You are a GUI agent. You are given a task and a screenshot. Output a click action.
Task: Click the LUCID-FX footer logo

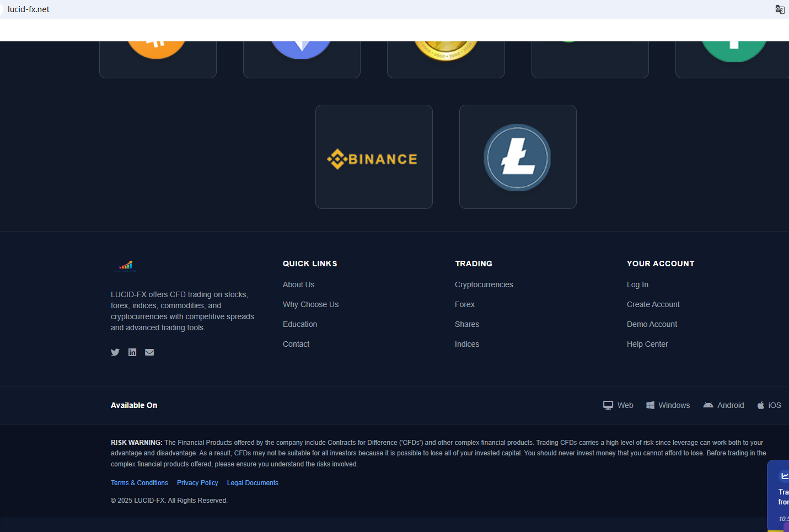[125, 267]
